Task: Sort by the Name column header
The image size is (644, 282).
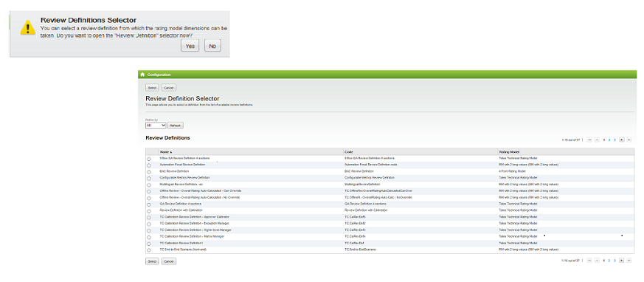Action: [166, 151]
